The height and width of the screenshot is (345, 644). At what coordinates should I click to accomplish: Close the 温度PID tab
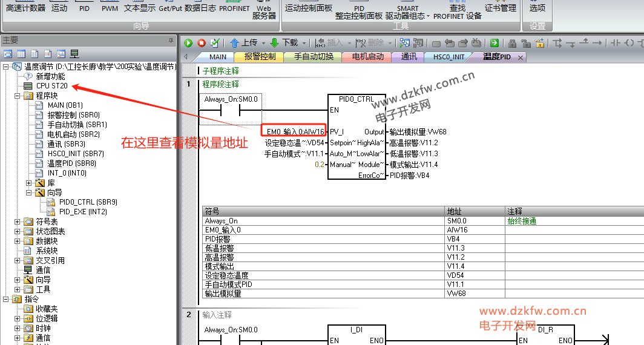pos(519,57)
